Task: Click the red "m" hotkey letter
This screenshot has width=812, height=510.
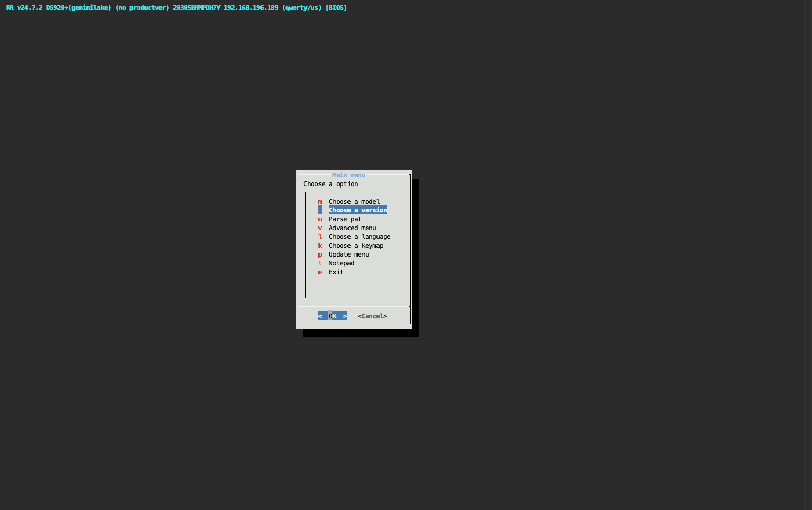Action: pyautogui.click(x=320, y=202)
